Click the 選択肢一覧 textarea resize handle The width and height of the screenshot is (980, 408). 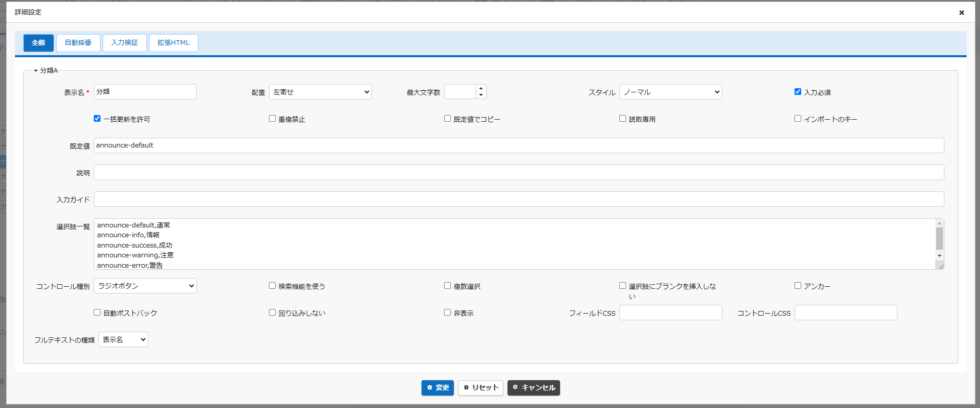point(940,266)
